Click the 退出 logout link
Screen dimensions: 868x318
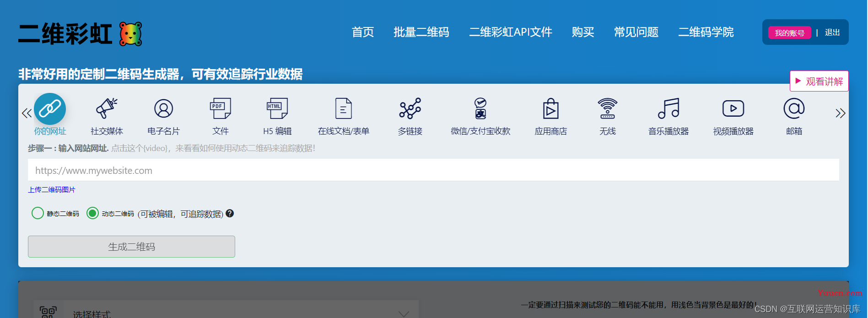point(832,32)
